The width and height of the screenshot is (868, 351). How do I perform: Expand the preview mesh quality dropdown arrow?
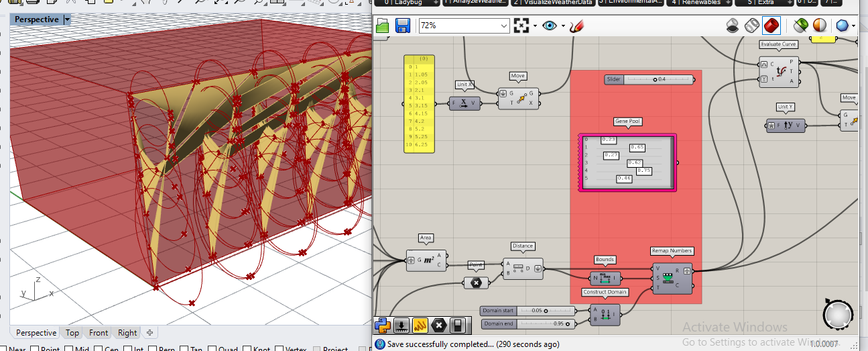pyautogui.click(x=855, y=26)
